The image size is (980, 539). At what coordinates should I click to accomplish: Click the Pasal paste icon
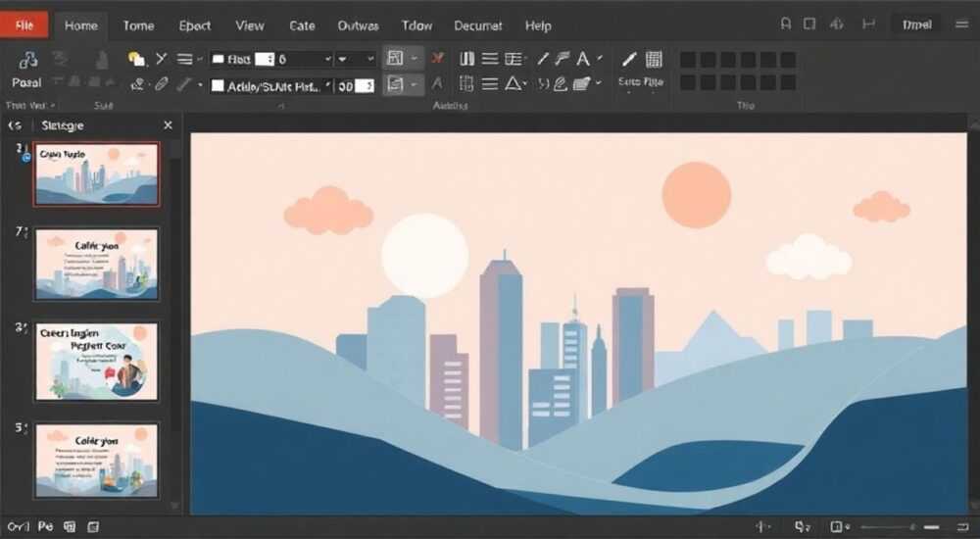tap(26, 61)
